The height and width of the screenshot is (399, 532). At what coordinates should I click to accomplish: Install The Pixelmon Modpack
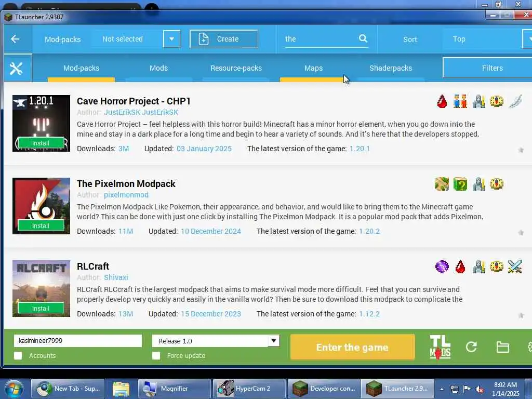tap(41, 225)
